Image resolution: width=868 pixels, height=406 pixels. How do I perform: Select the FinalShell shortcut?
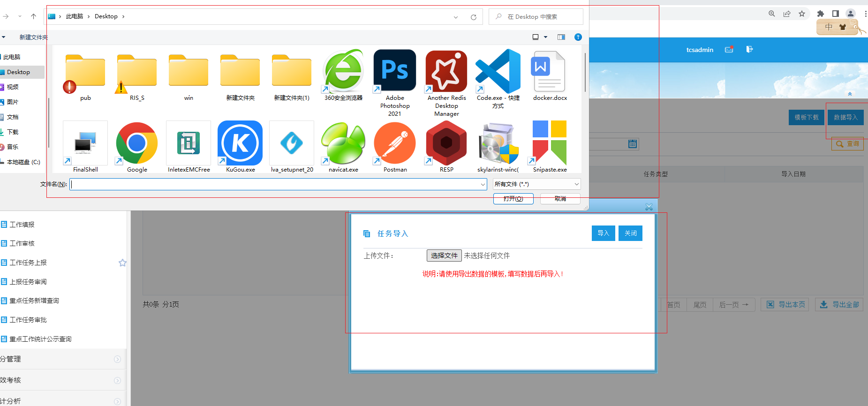coord(85,147)
